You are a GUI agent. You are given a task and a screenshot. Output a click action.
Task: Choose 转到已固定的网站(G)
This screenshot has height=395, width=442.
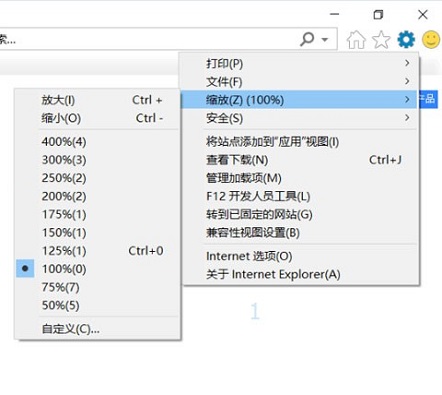tap(299, 214)
